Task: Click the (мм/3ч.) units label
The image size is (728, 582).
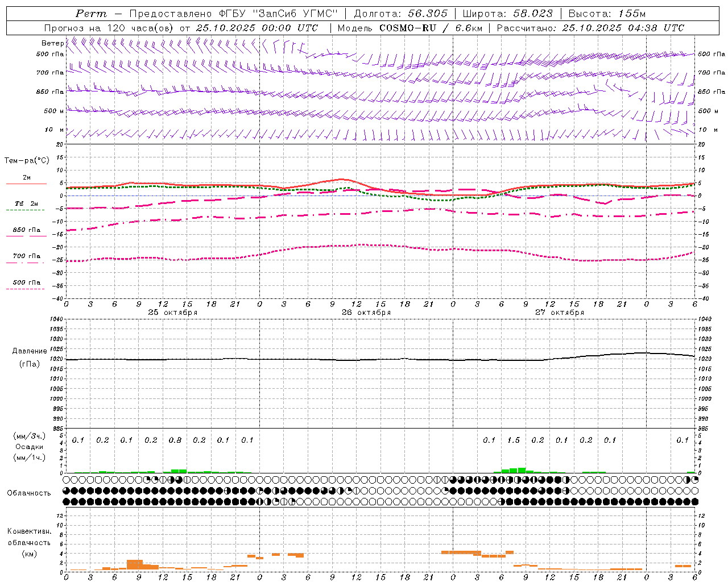Action: point(30,436)
